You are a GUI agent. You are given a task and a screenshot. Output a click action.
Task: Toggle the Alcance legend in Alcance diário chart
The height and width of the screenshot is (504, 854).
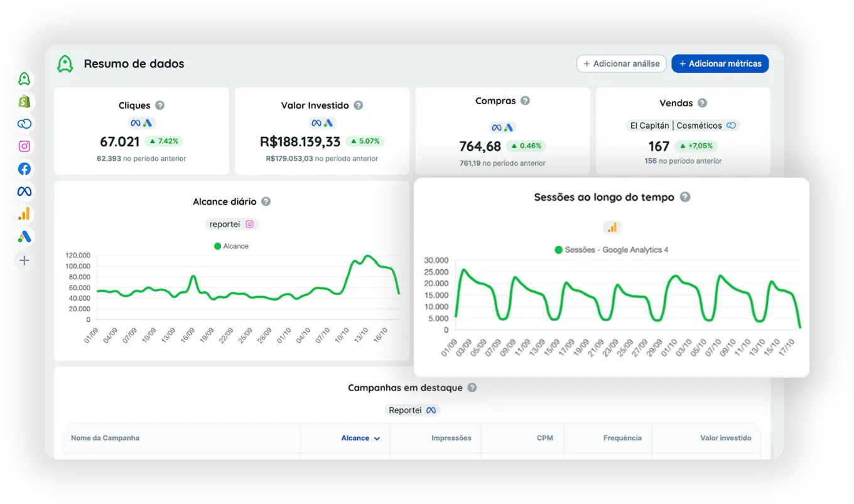tap(231, 245)
